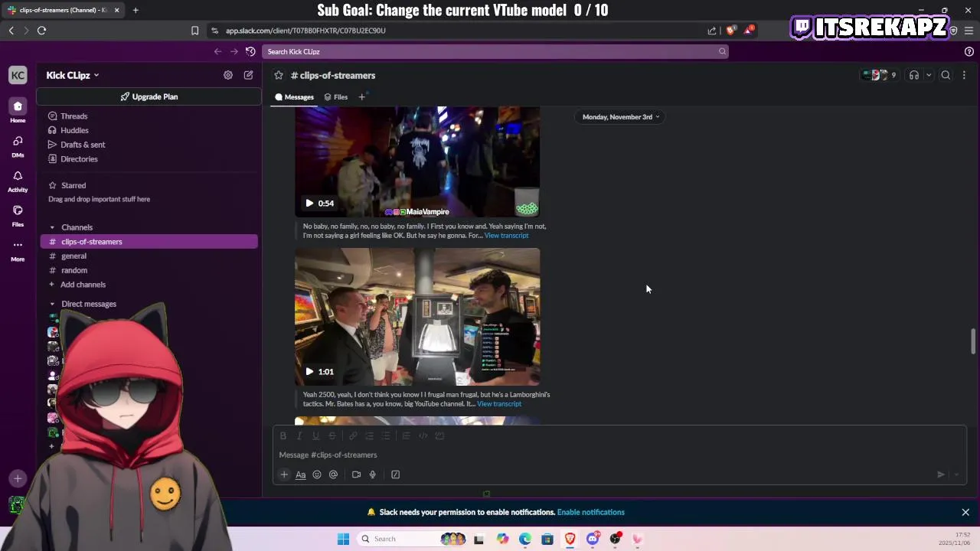Search in channel with magnifier icon
The width and height of the screenshot is (980, 551).
946,75
